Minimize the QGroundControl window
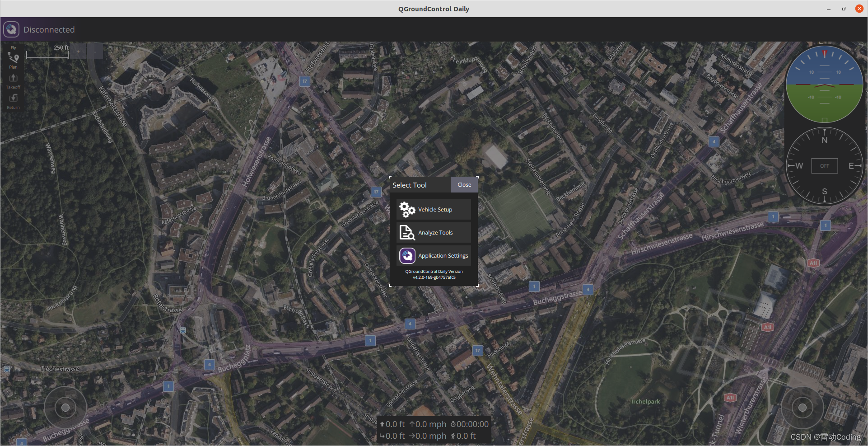This screenshot has height=446, width=868. [x=829, y=9]
